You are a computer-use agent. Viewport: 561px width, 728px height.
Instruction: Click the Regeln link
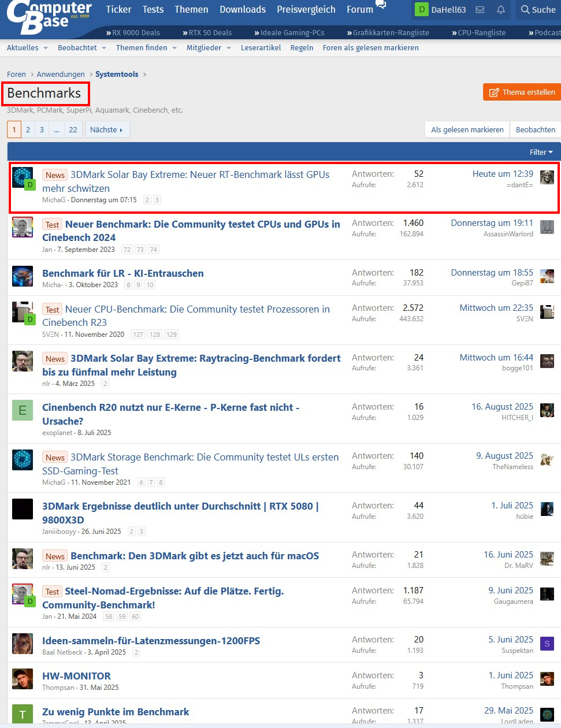(302, 48)
